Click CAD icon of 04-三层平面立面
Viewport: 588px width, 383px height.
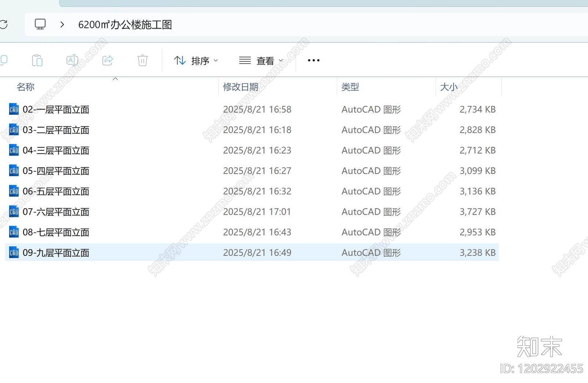pos(14,150)
